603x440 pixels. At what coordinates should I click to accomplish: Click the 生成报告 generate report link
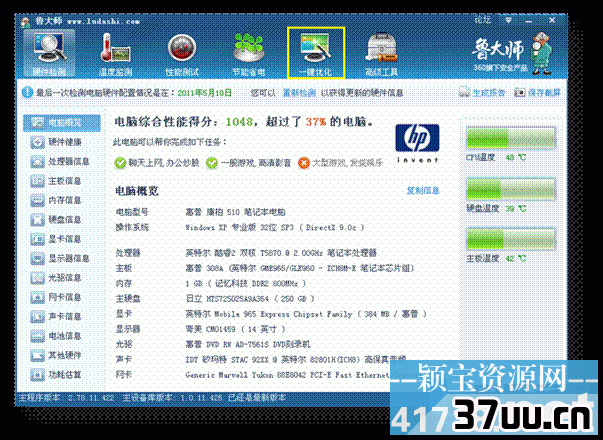pyautogui.click(x=481, y=93)
